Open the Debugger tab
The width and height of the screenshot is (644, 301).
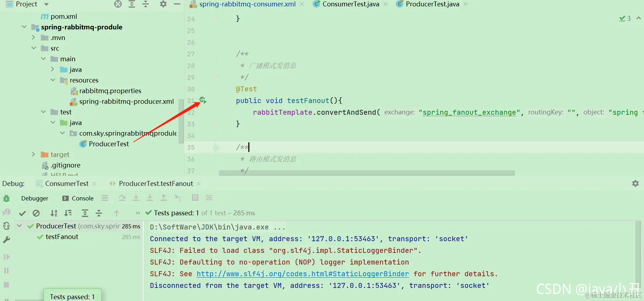point(35,198)
